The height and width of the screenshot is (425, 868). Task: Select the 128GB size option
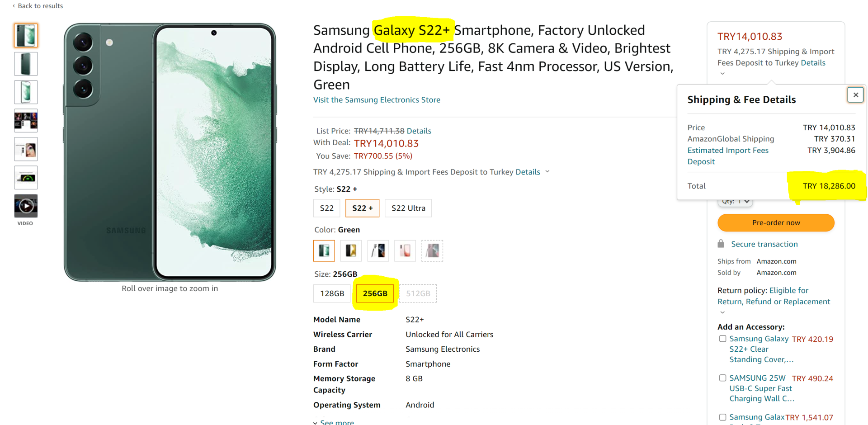(332, 293)
